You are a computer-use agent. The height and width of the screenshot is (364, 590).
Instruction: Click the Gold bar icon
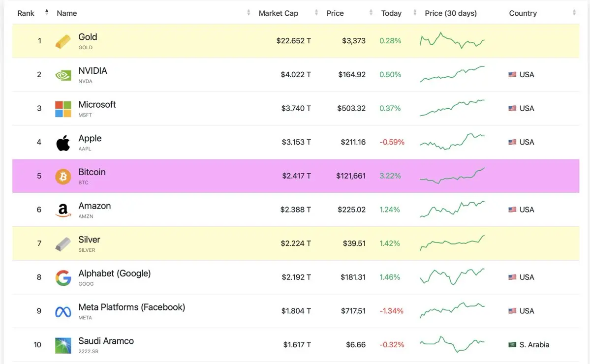click(x=63, y=41)
